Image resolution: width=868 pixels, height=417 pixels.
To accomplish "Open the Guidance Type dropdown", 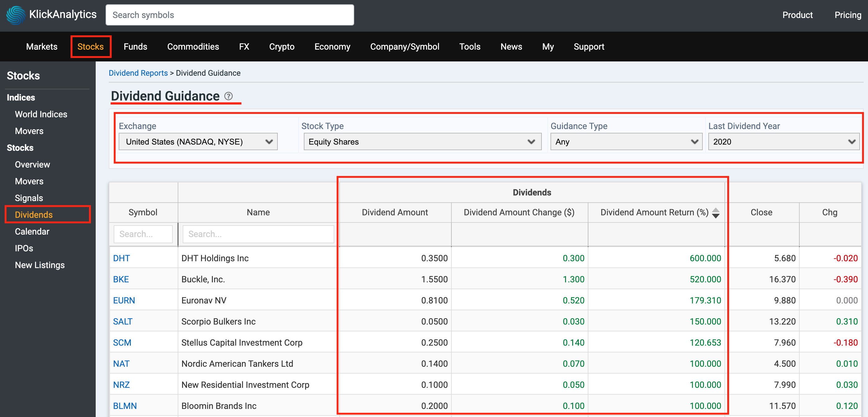I will pos(626,142).
